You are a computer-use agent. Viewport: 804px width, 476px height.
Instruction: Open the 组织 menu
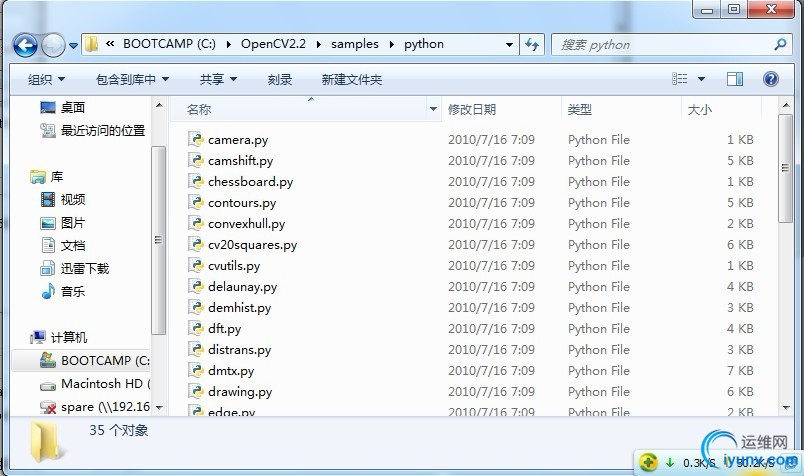pyautogui.click(x=46, y=80)
